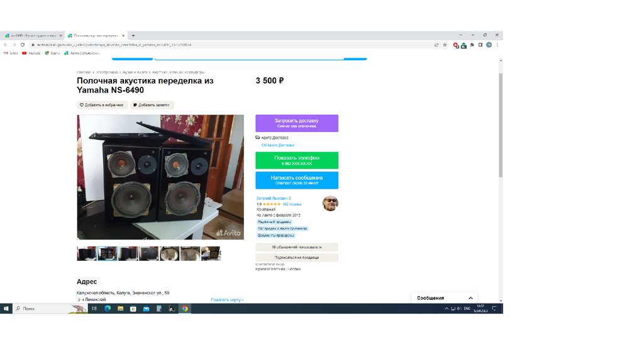Open the Об Авито Доставке link
This screenshot has height=362, width=644.
(277, 145)
